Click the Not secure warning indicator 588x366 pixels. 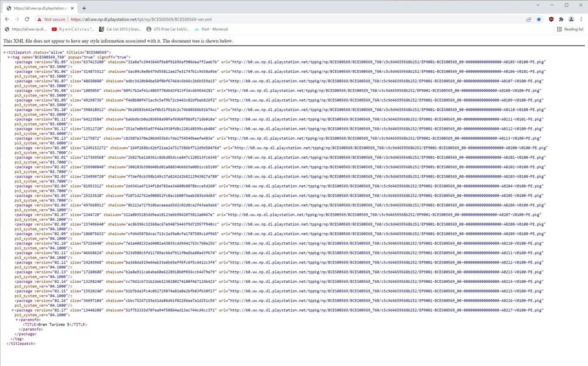coord(51,19)
